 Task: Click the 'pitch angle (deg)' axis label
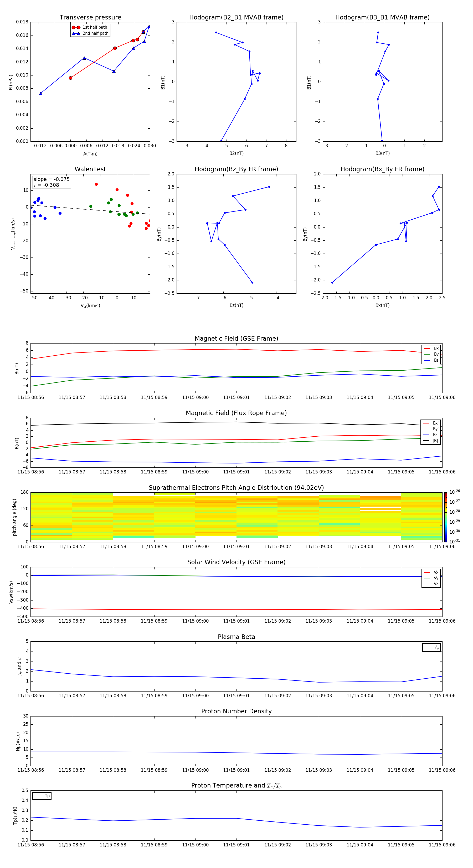point(14,517)
